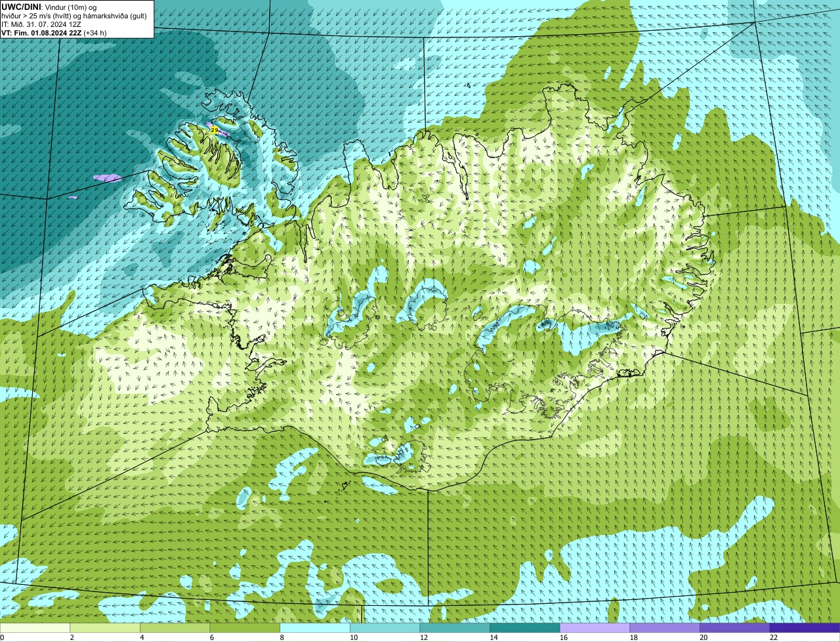
Task: Click the "12" tick label on the color scale
Action: (423, 637)
